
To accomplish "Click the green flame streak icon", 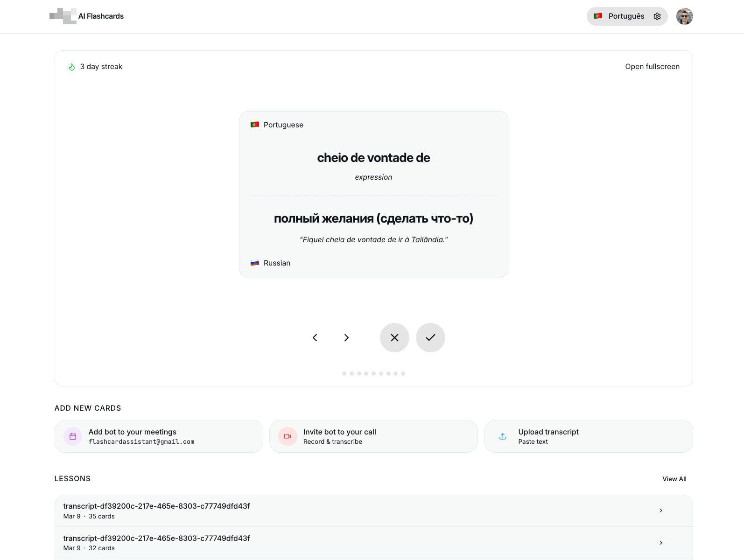I will (x=71, y=67).
